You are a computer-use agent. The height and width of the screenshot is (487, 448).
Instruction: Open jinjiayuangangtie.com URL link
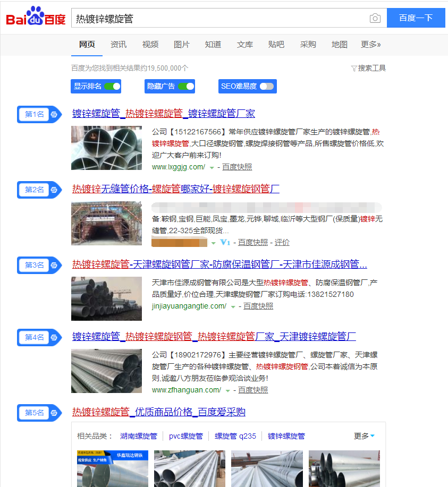click(189, 306)
